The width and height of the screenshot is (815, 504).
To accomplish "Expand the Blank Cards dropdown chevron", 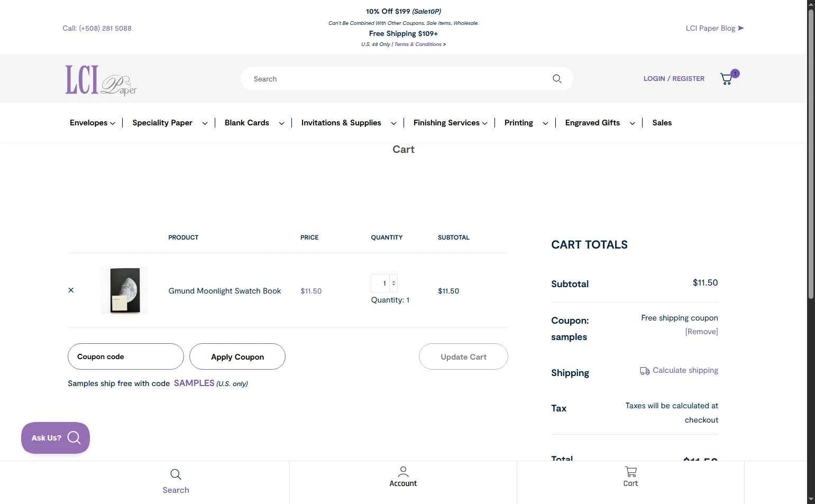I will pyautogui.click(x=281, y=123).
